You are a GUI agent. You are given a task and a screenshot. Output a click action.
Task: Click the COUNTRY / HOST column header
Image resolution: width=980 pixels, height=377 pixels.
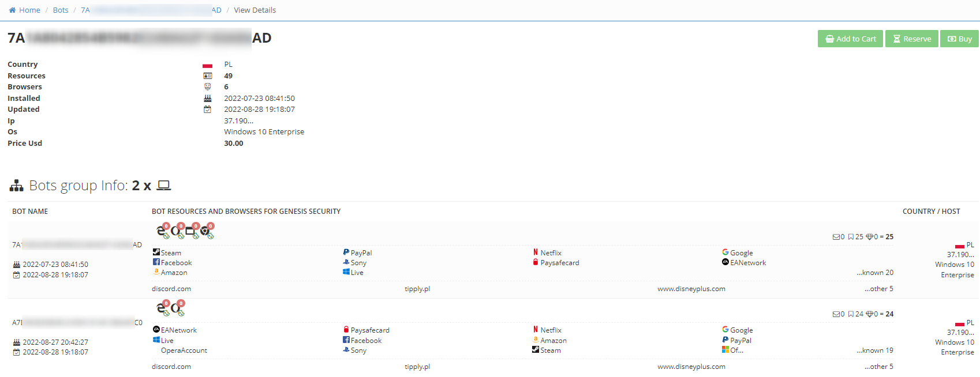[x=932, y=212]
